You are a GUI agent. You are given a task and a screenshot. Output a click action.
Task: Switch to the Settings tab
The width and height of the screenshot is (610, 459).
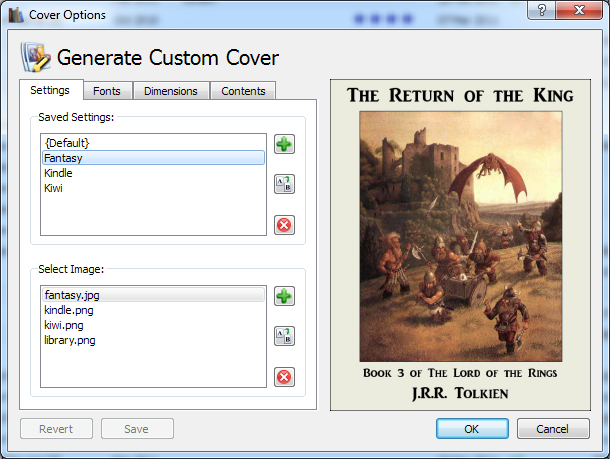[x=50, y=90]
